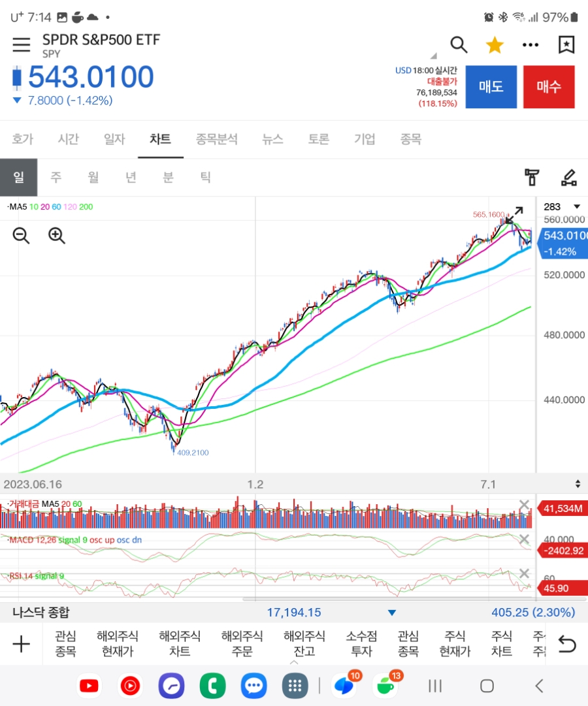Select the daily 일 chart period
This screenshot has width=588, height=706.
click(18, 177)
